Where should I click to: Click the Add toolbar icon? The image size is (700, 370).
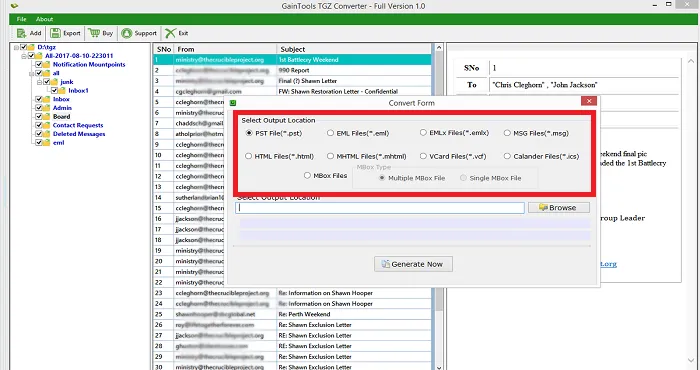click(21, 33)
